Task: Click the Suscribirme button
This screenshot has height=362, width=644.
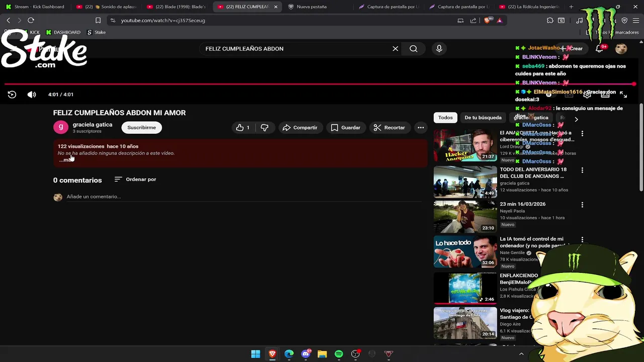Action: 141,128
